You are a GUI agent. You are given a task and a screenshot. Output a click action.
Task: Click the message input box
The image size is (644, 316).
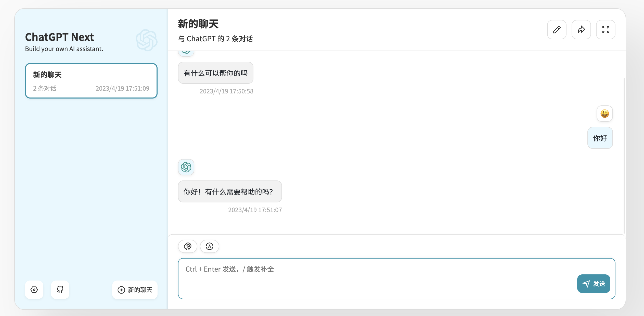[397, 278]
